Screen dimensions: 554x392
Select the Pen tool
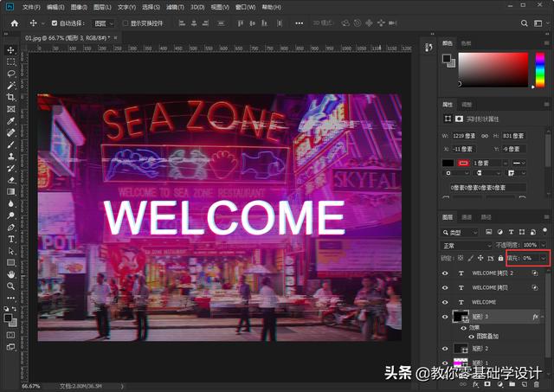pos(10,228)
